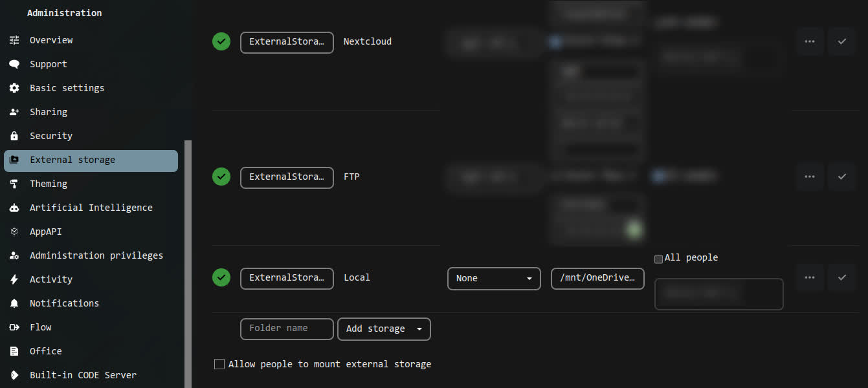Click the Notifications bell icon
This screenshot has width=868, height=388.
(x=14, y=303)
